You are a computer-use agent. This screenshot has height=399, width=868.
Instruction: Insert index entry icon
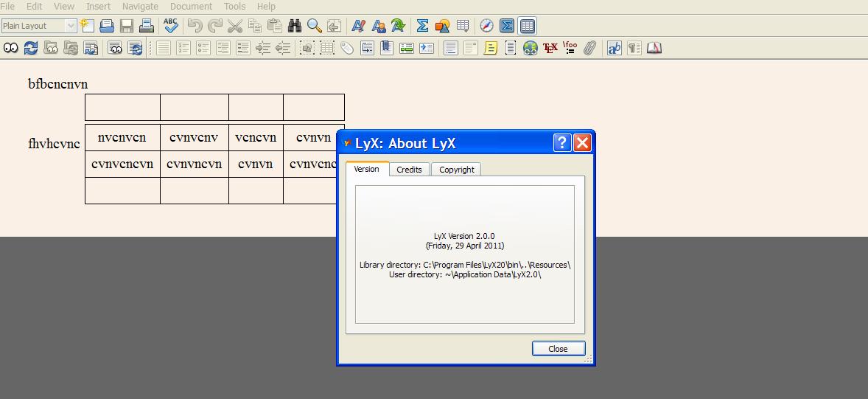pos(406,48)
